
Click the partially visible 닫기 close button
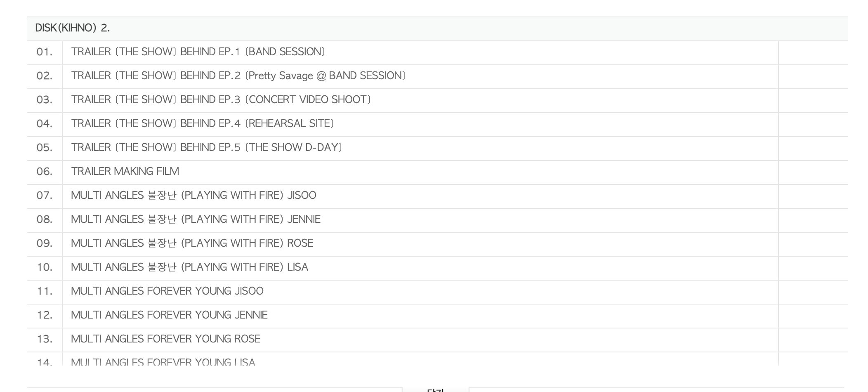tap(435, 390)
